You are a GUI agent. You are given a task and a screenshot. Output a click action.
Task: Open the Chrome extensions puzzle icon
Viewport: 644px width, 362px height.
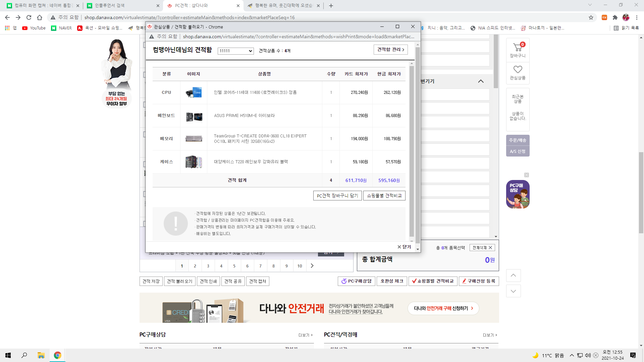615,17
